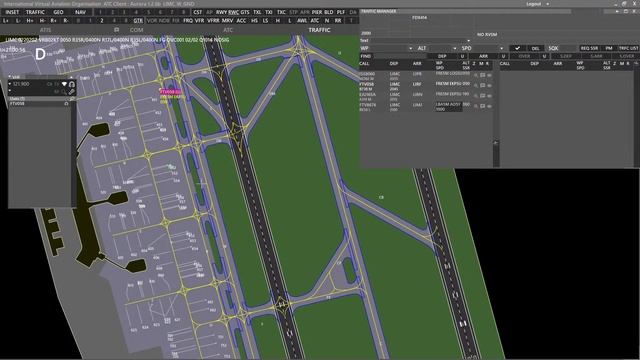Toggle the FRQ frequency display
The width and height of the screenshot is (640, 360).
pos(188,20)
